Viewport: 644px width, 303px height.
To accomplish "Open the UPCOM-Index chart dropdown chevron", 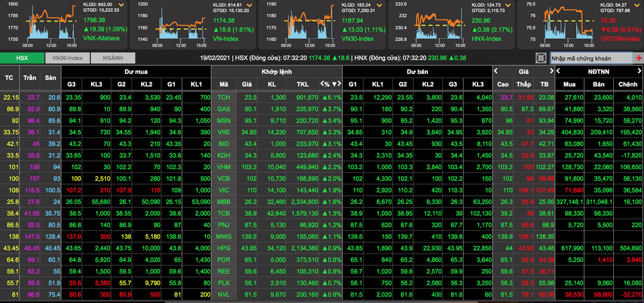I will pos(636,5).
